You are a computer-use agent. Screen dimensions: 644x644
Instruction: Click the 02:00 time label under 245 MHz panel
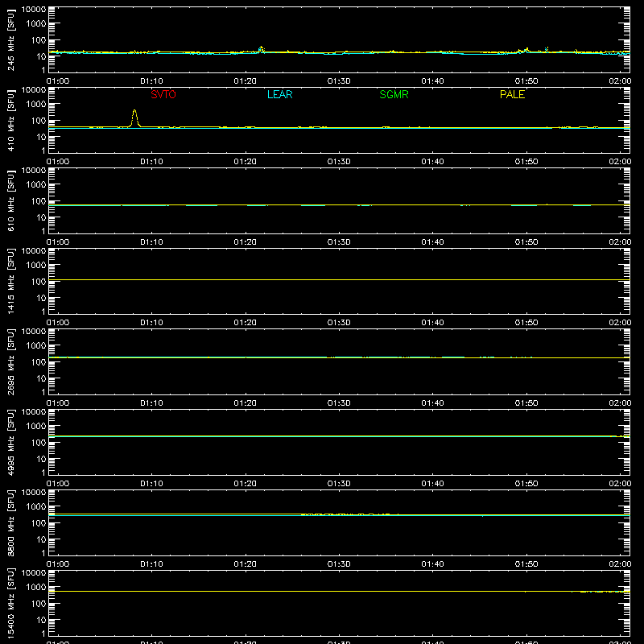point(620,81)
